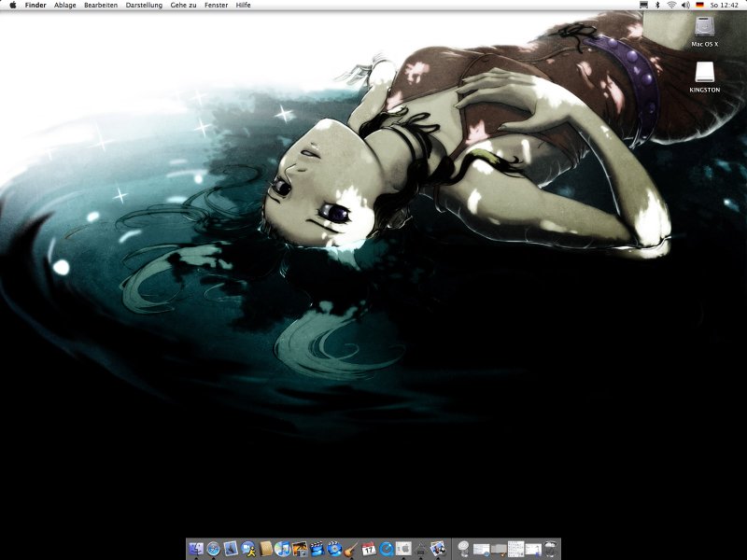Open the Bearbeiten menu
Image resolution: width=747 pixels, height=560 pixels.
(x=101, y=5)
